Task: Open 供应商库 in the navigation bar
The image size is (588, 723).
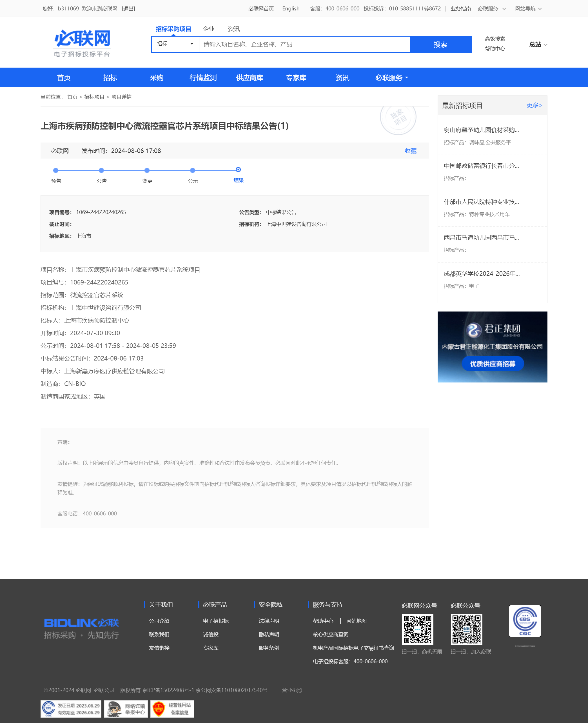Action: [249, 77]
